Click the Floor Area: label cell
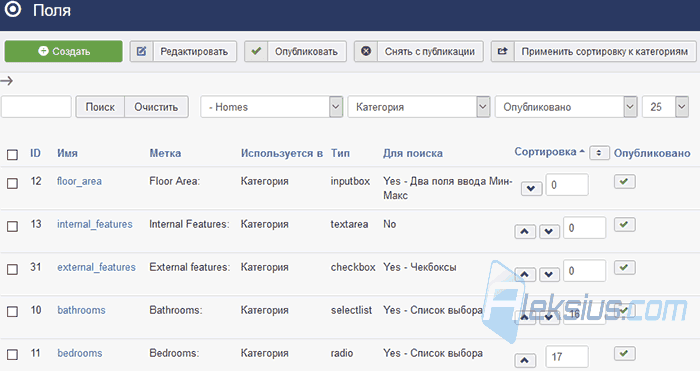The image size is (700, 371). coord(175,181)
